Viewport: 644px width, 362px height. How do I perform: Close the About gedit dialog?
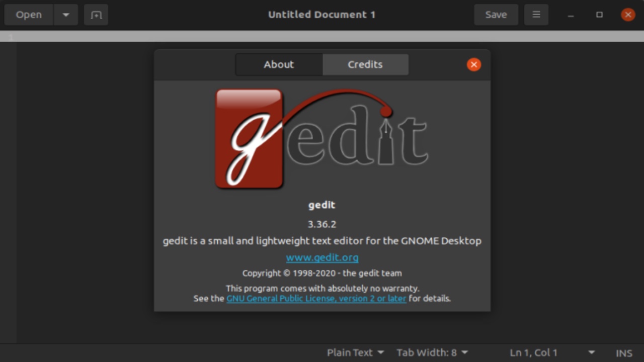click(473, 64)
